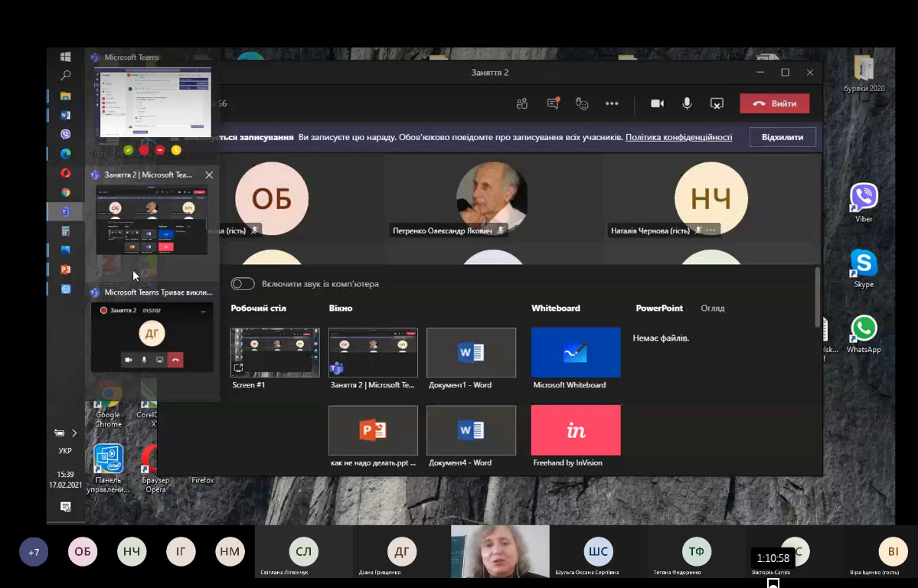
Task: Share the Документ1 - Word window
Action: coord(472,352)
